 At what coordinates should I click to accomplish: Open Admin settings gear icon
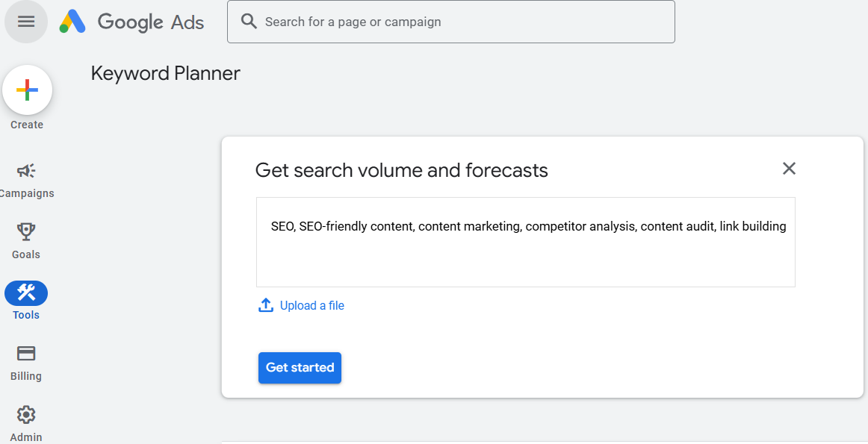[26, 415]
